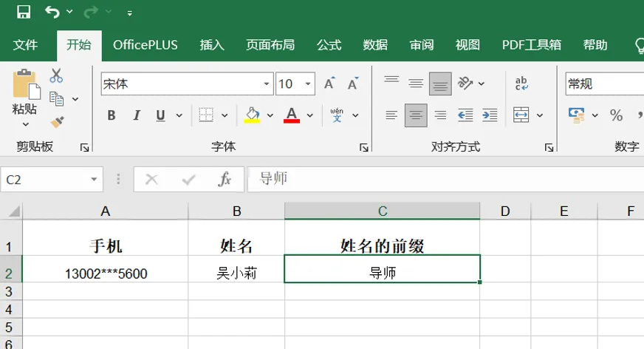Toggle Bold formatting
Image resolution: width=644 pixels, height=349 pixels.
click(x=112, y=115)
